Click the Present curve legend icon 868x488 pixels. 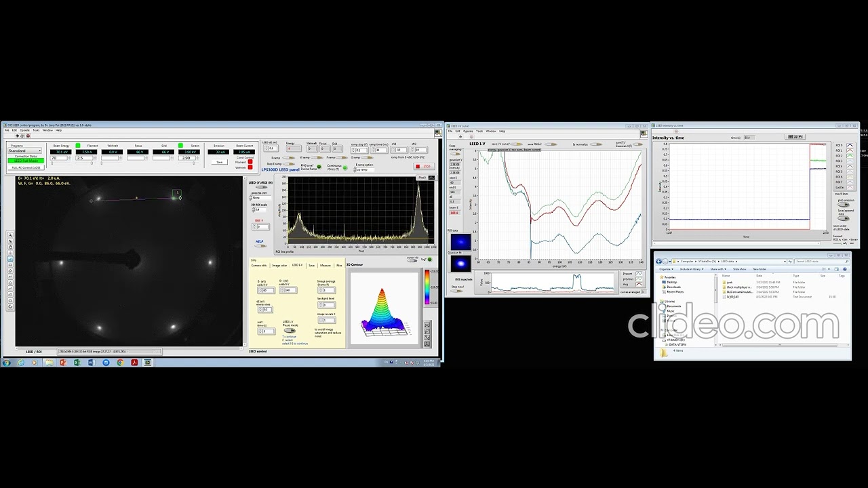(x=639, y=274)
